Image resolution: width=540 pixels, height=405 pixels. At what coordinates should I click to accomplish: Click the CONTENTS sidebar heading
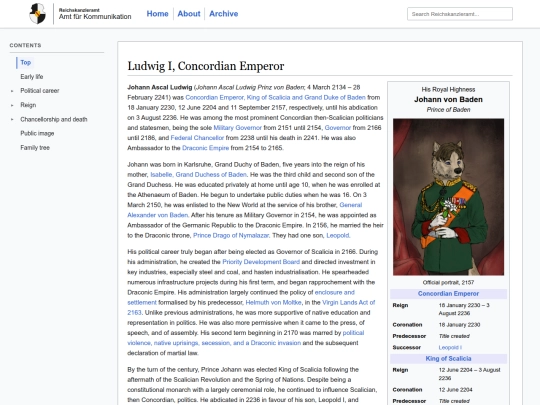pyautogui.click(x=25, y=45)
